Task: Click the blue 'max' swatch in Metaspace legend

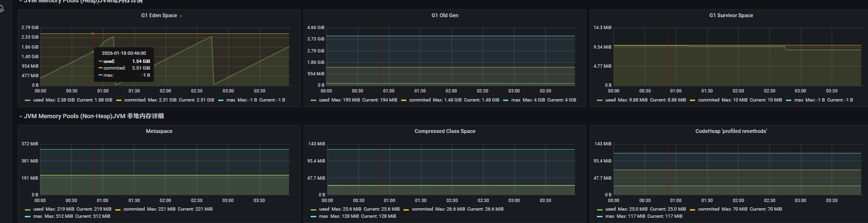Action: coord(28,217)
